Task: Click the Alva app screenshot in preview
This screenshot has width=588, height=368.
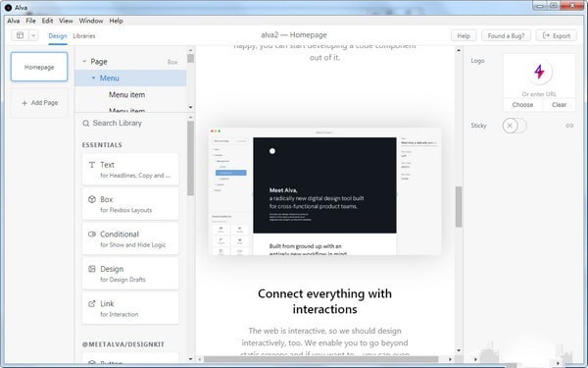Action: (324, 191)
